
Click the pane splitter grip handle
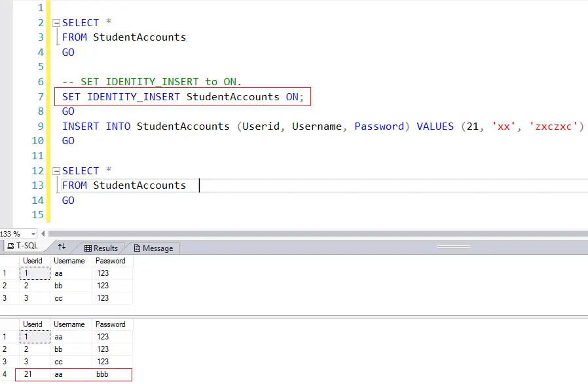tap(453, 247)
